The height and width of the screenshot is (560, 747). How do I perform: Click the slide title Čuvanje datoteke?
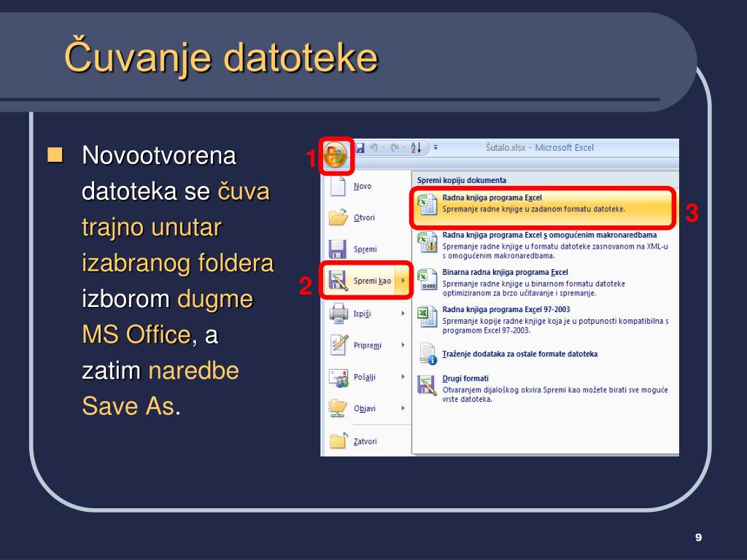coord(220,57)
